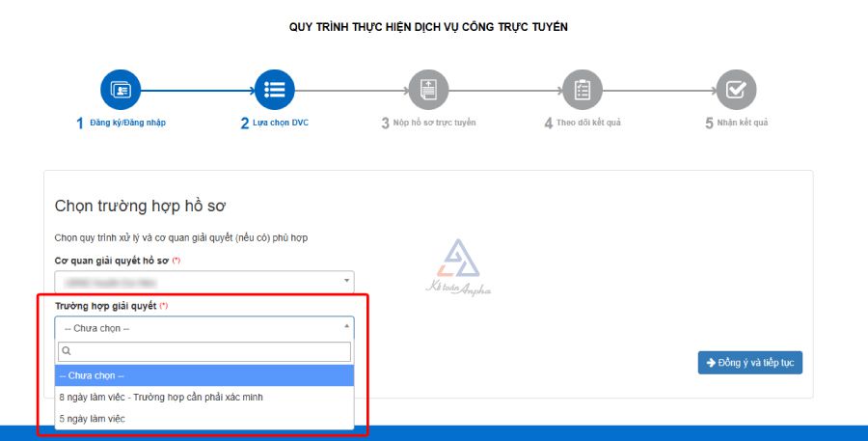
Task: Choose "8 ngày làm việc - Trường hợp cần phải xác minh"
Action: click(x=161, y=397)
